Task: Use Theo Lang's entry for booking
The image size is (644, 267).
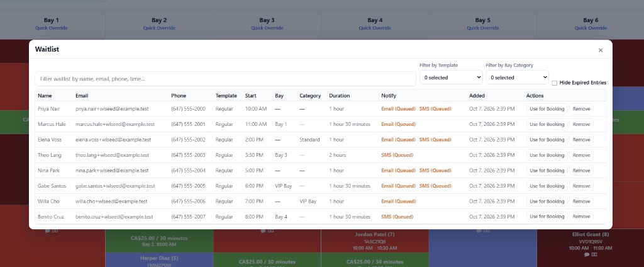Action: pyautogui.click(x=547, y=155)
